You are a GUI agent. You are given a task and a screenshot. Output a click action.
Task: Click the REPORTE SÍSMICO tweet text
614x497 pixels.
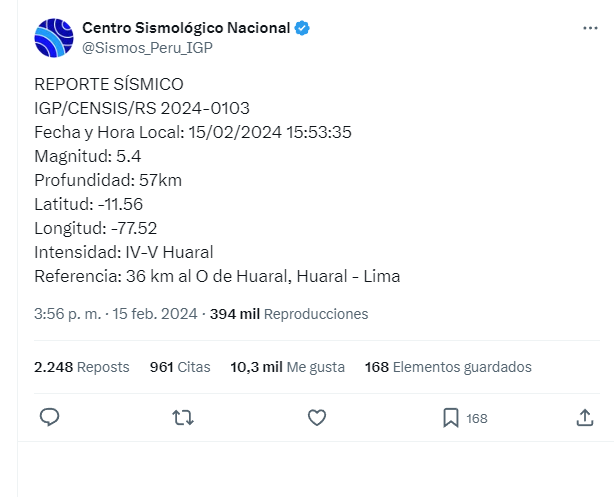109,84
